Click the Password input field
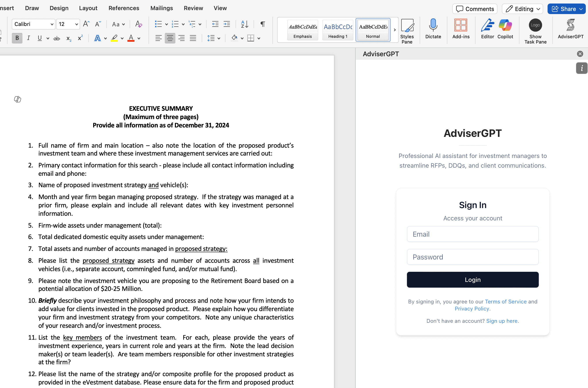 [472, 257]
